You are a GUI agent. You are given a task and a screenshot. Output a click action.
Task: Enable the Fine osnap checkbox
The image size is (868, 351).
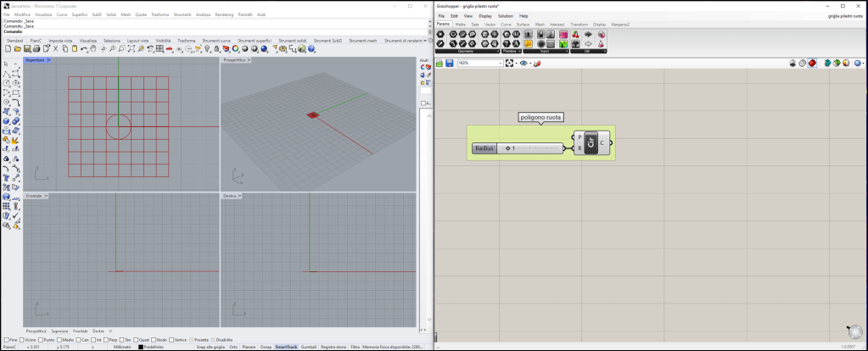[7, 339]
